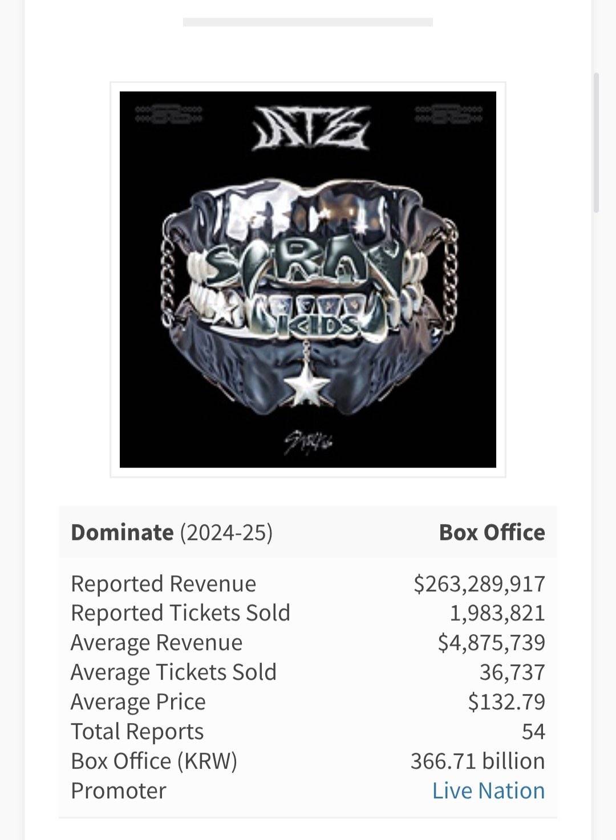Click the Live Nation promoter link
This screenshot has width=616, height=840.
pos(488,790)
